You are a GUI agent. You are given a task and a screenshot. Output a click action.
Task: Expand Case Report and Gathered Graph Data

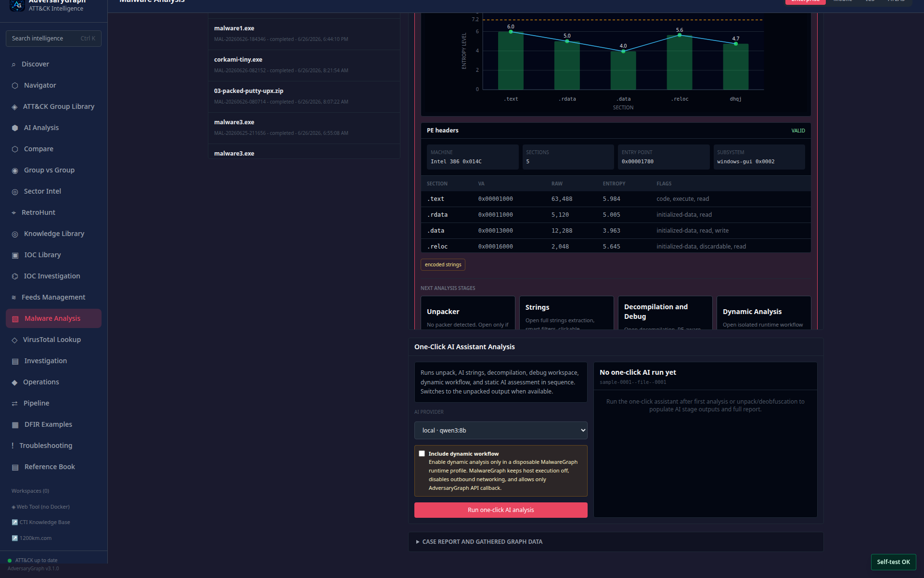point(616,542)
